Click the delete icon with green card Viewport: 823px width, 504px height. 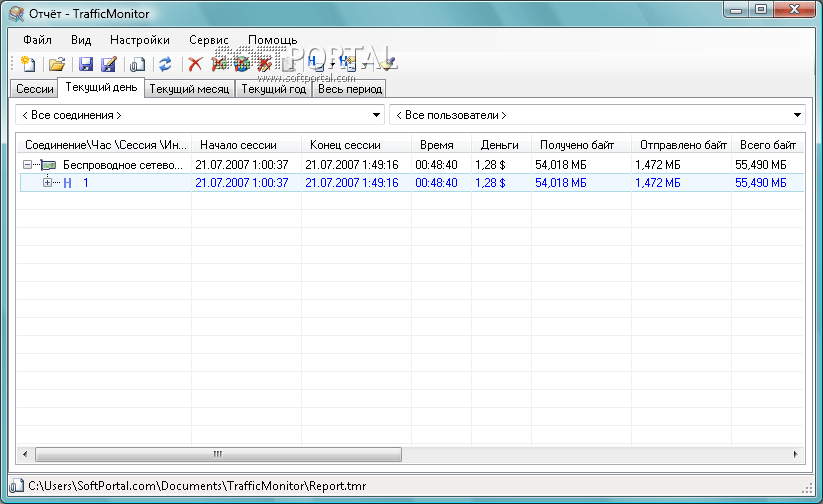pyautogui.click(x=220, y=64)
